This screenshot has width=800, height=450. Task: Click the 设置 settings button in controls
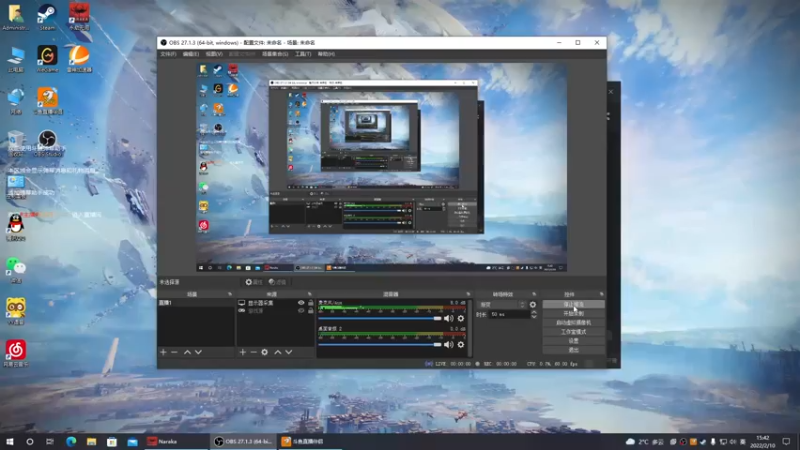coord(573,341)
